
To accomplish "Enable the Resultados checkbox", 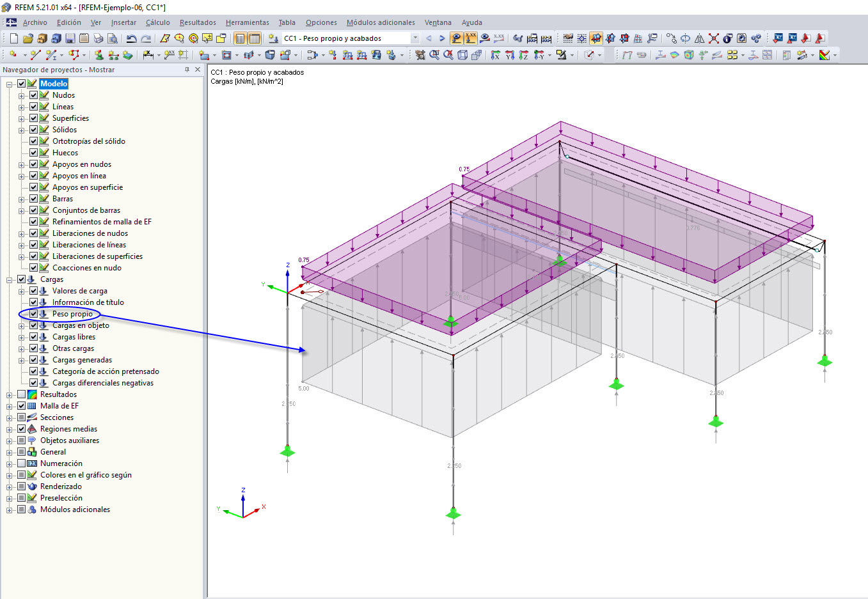I will click(x=22, y=394).
